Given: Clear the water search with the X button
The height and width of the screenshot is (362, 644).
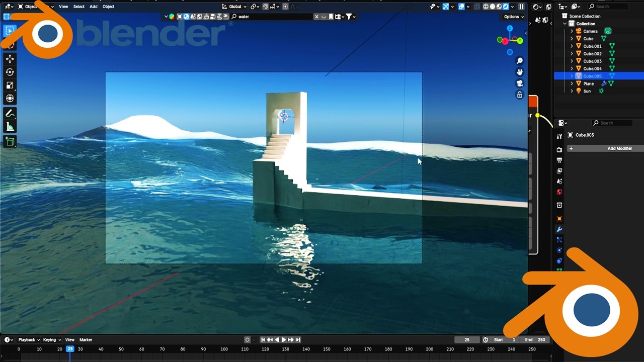Looking at the screenshot, I should point(316,17).
